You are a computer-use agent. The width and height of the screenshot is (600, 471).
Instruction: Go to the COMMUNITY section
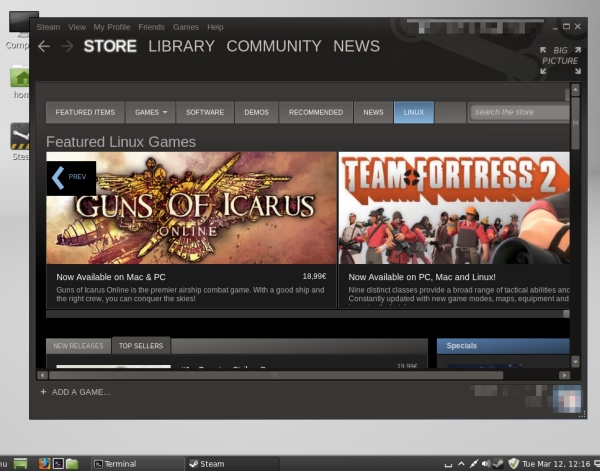pos(274,46)
